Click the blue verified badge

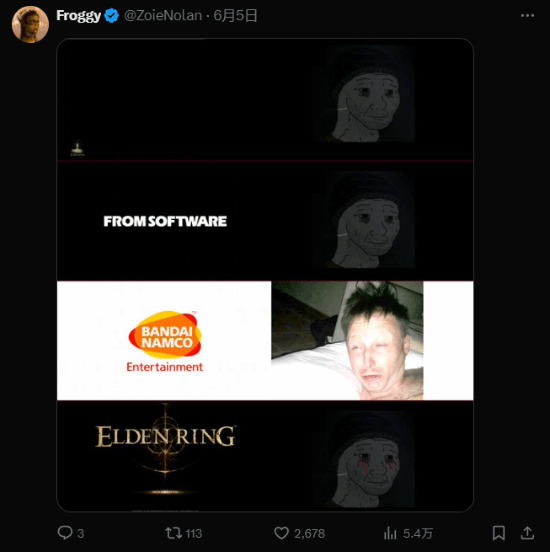(112, 16)
